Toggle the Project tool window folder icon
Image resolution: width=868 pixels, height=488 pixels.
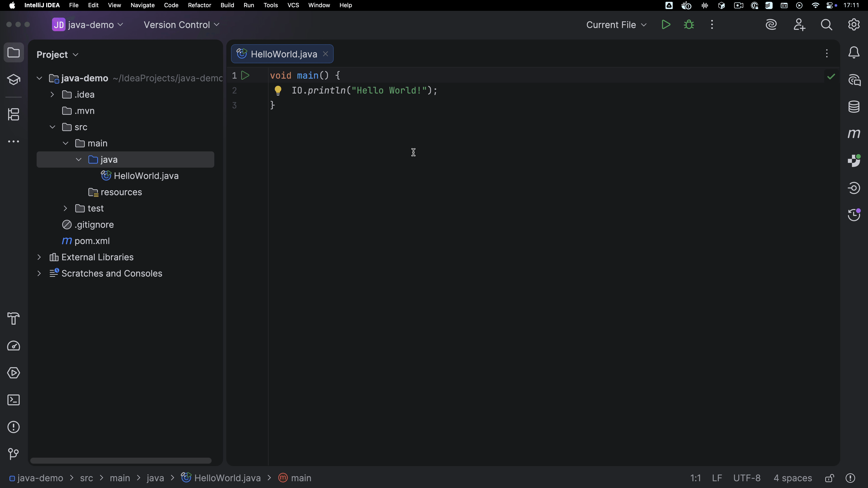tap(14, 53)
